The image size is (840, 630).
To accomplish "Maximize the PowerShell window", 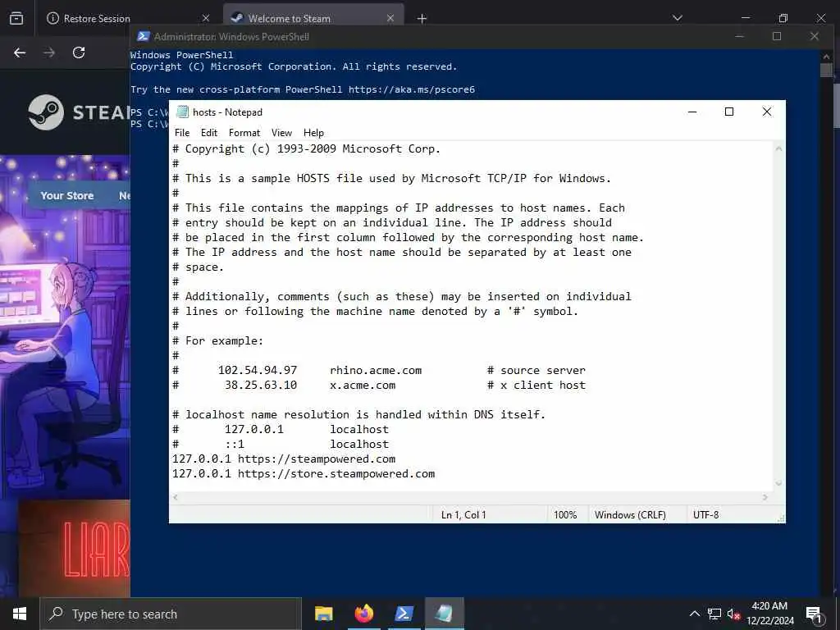I will pos(777,36).
